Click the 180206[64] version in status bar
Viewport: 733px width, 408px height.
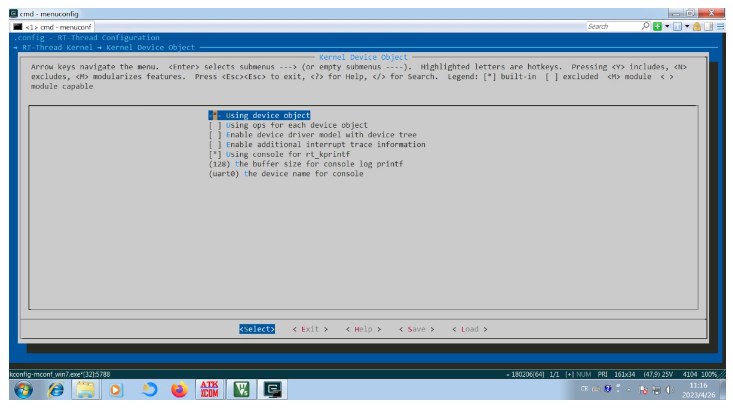(x=527, y=374)
